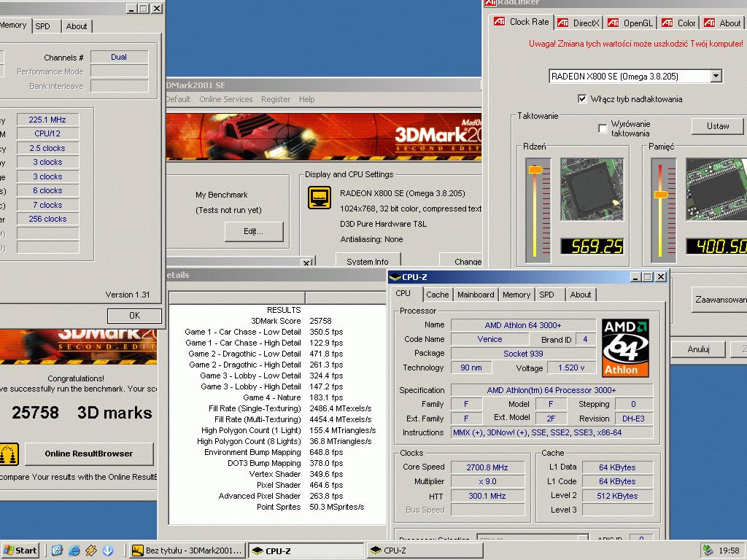Click the Level 2 cache value 512 KBytes
Screen dimensions: 747x560
click(x=617, y=496)
